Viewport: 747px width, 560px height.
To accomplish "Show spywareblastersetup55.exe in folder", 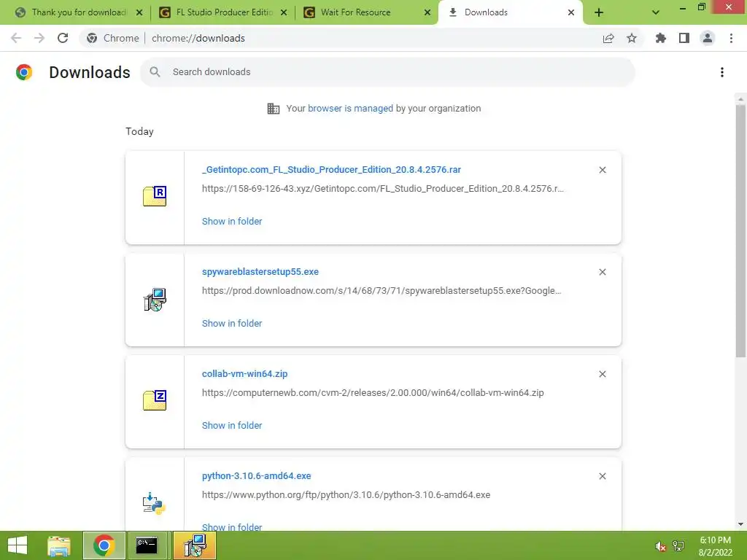I will point(232,323).
